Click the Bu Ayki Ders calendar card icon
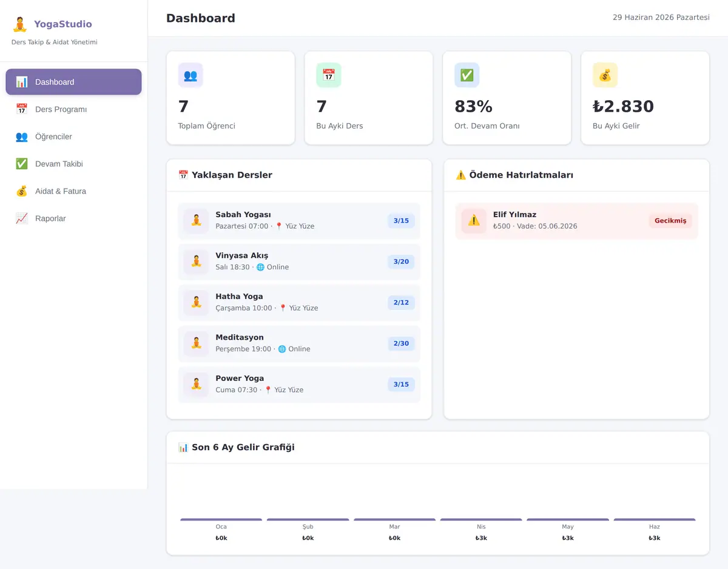 [x=329, y=75]
